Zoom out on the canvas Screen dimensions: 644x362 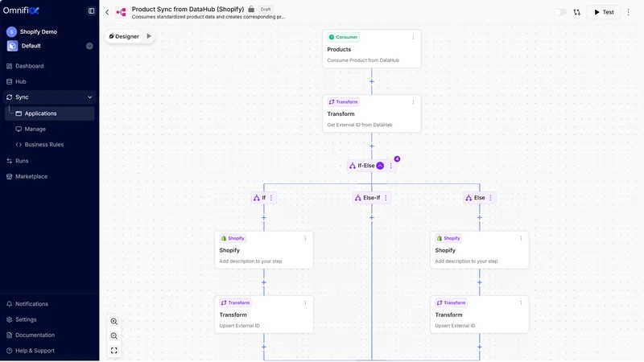[x=114, y=336]
